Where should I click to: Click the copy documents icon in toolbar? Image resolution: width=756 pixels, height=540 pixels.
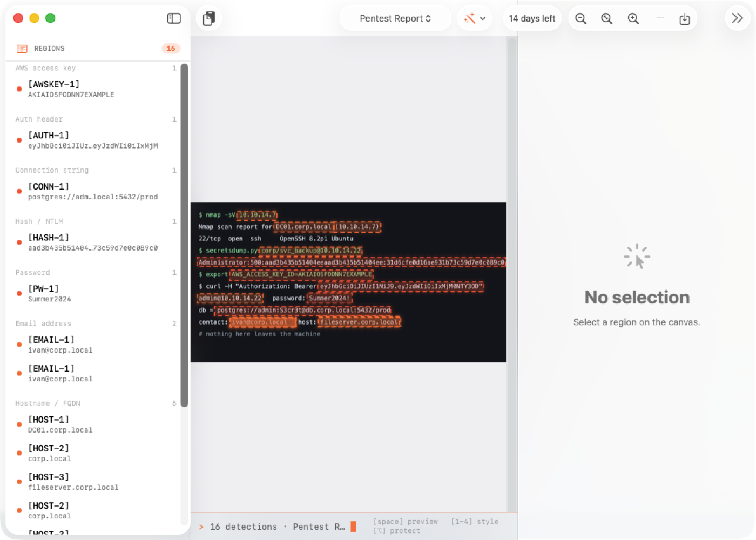pos(208,18)
